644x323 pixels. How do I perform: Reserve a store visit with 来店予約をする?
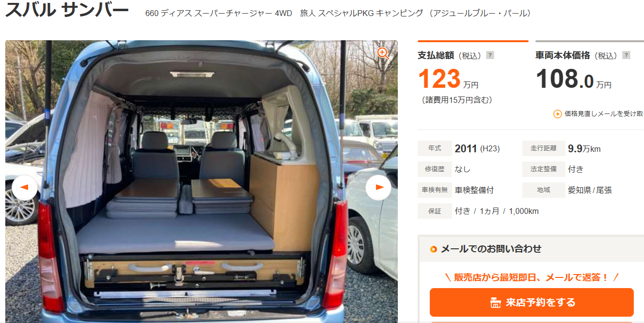pyautogui.click(x=532, y=303)
